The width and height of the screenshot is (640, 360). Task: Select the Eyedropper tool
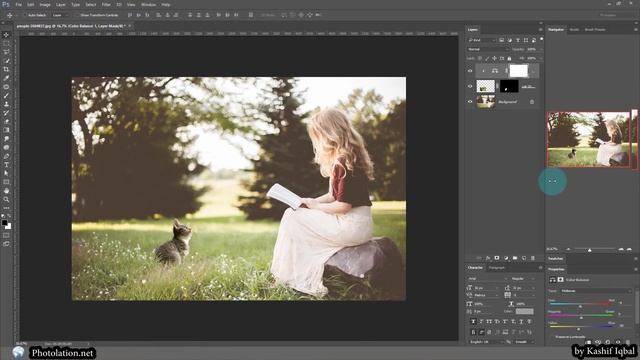coord(6,78)
